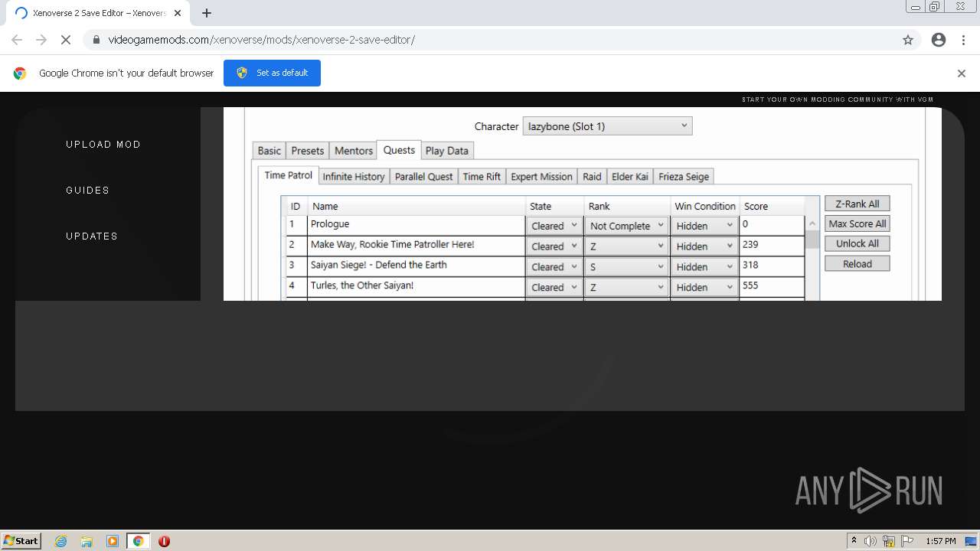Open the Chrome profile menu

coord(939,40)
